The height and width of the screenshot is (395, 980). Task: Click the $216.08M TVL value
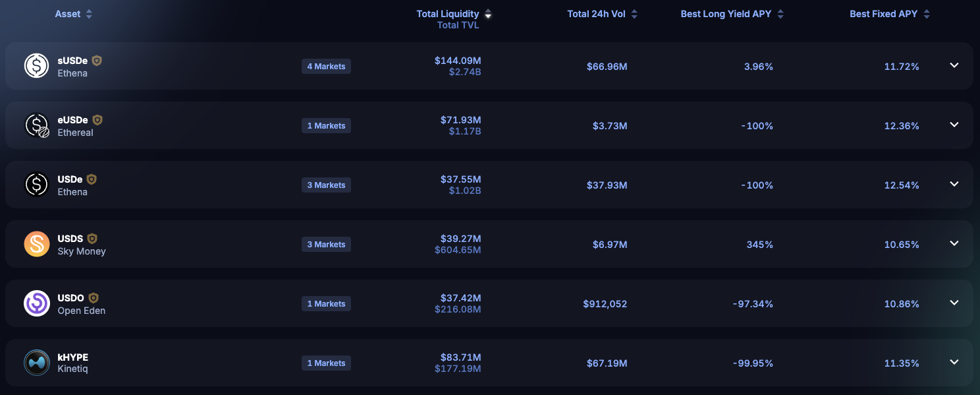pos(458,309)
